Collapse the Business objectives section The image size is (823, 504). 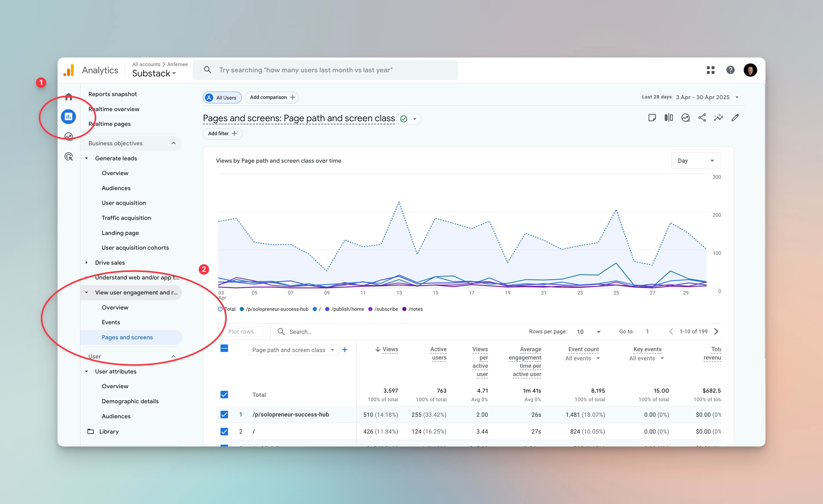click(173, 143)
